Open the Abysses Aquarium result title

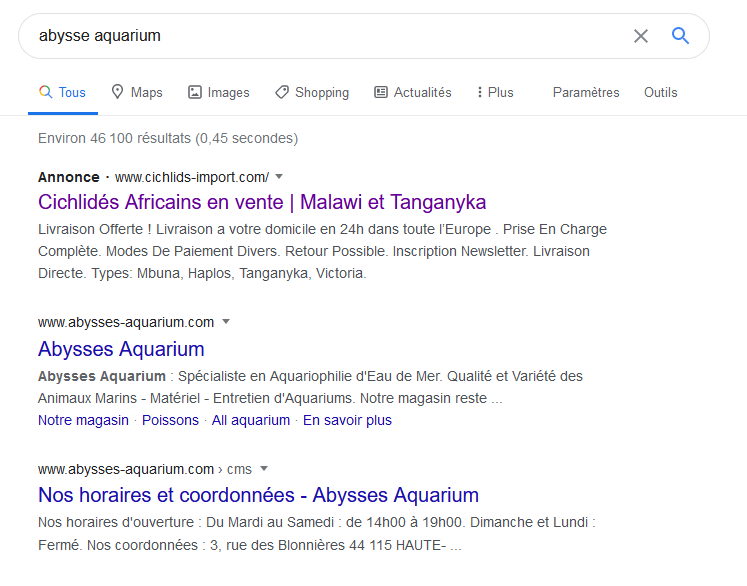pyautogui.click(x=121, y=349)
